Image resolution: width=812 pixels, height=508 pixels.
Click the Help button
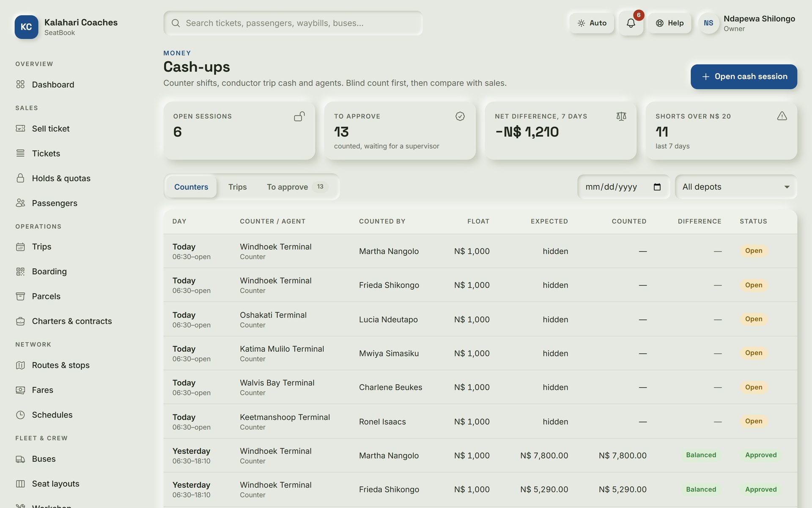tap(669, 23)
